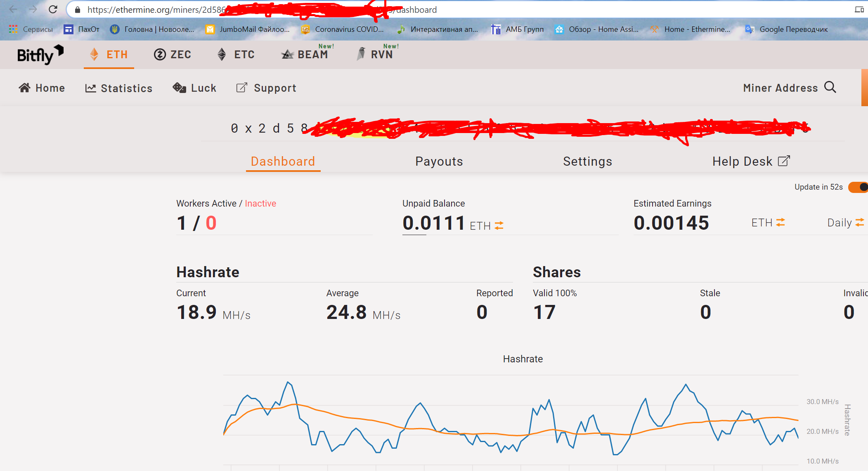This screenshot has height=471, width=868.
Task: Click the Statistics chart icon
Action: [x=90, y=88]
